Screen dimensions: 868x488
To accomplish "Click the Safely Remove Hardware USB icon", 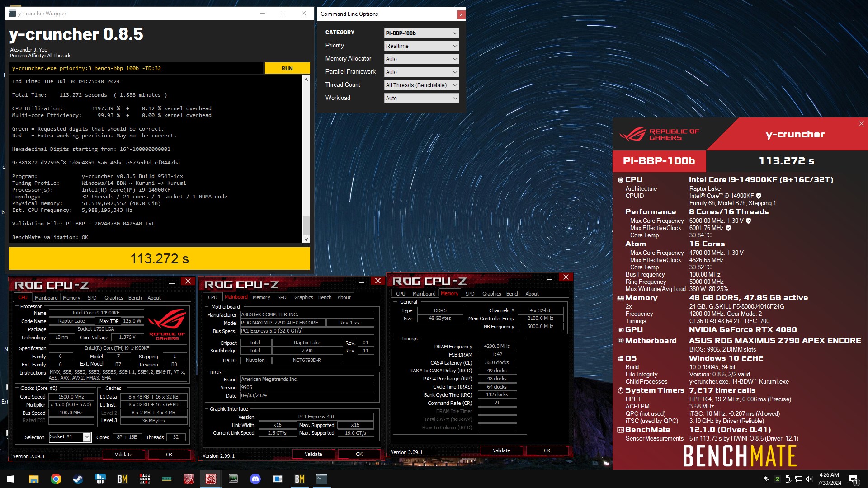I will click(788, 479).
